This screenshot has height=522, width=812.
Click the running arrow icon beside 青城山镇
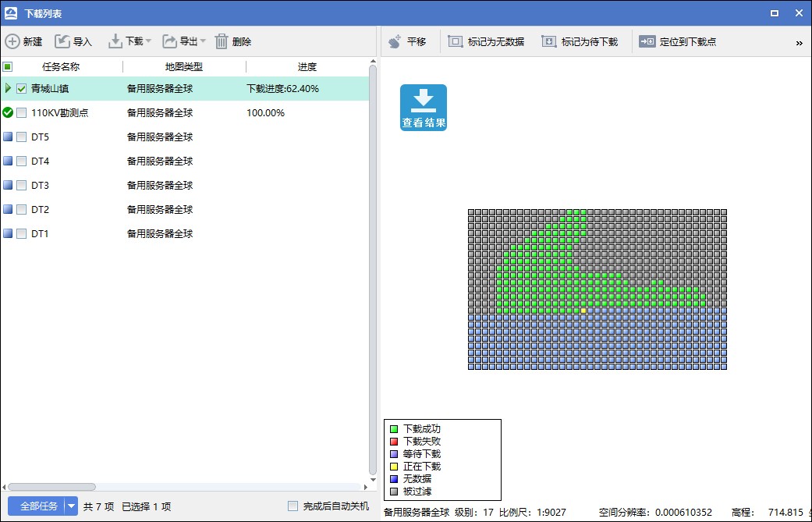tap(8, 88)
